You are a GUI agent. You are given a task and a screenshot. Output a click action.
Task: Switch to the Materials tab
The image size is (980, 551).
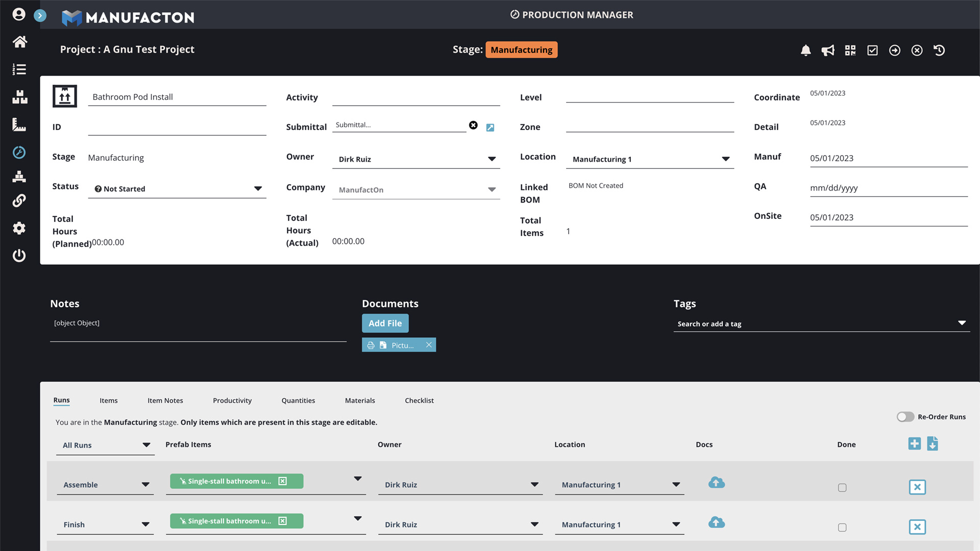click(x=359, y=400)
